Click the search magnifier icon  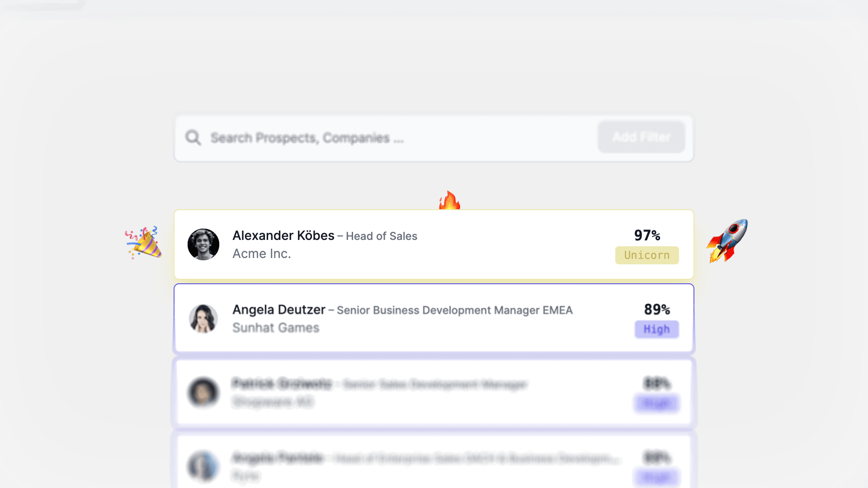coord(193,137)
